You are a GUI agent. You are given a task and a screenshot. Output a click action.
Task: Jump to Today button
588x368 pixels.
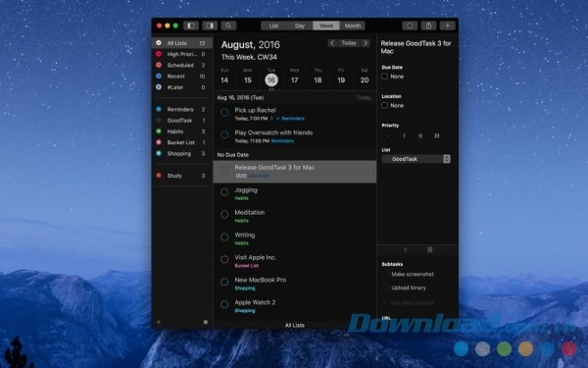(349, 43)
